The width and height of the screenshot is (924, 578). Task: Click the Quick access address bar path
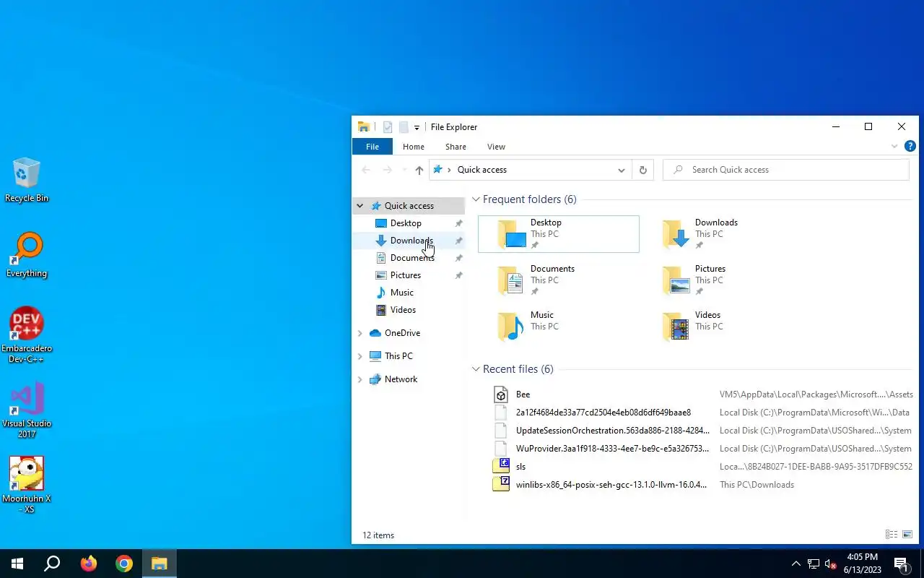click(482, 170)
